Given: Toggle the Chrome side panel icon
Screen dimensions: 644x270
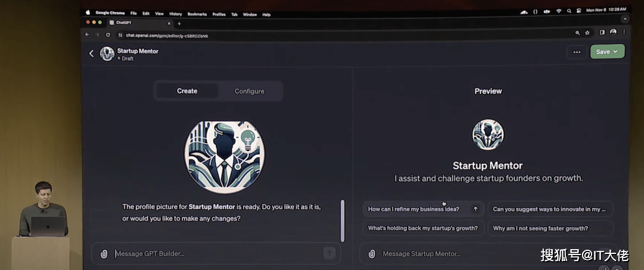Looking at the screenshot, I should coord(602,32).
